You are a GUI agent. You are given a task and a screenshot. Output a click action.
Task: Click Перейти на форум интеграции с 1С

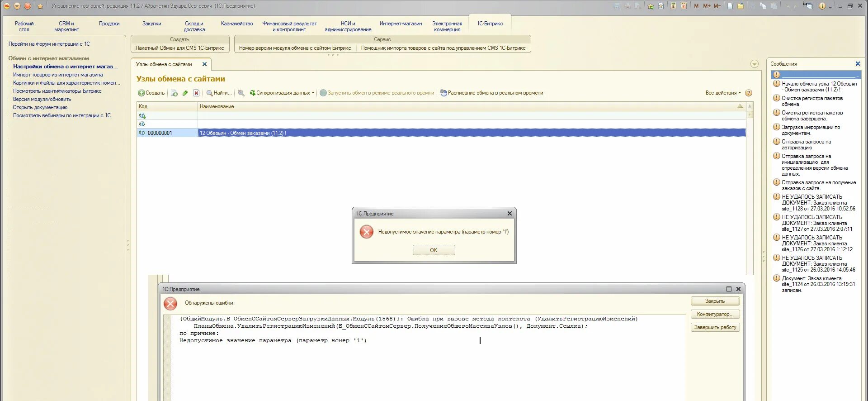point(49,44)
